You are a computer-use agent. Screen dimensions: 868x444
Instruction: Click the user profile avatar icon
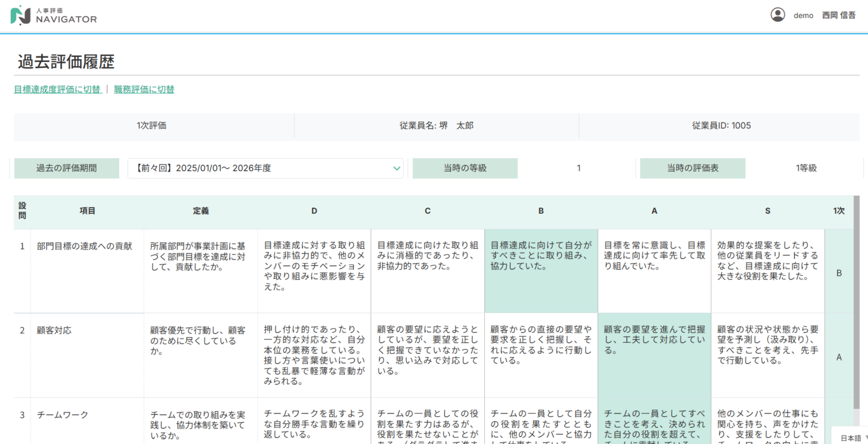point(777,15)
